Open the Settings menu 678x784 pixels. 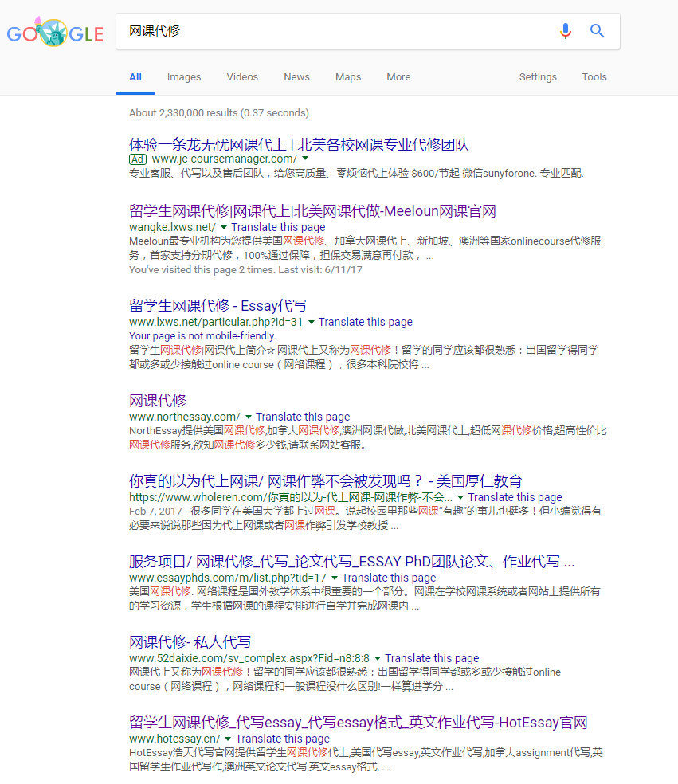(538, 77)
